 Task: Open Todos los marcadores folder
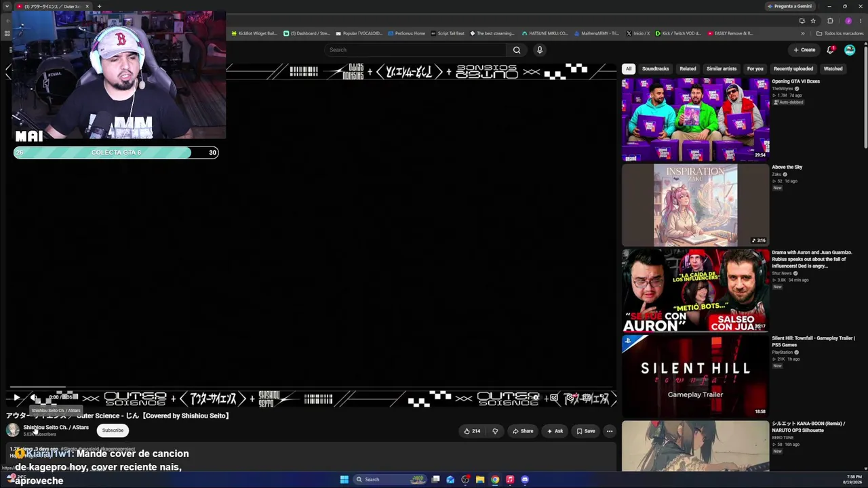click(840, 33)
